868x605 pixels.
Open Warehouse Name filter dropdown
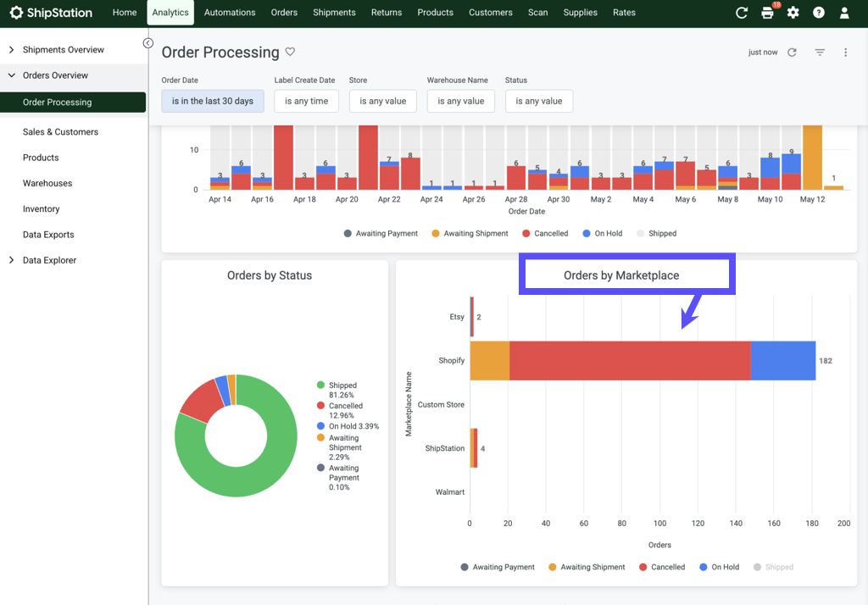tap(460, 102)
